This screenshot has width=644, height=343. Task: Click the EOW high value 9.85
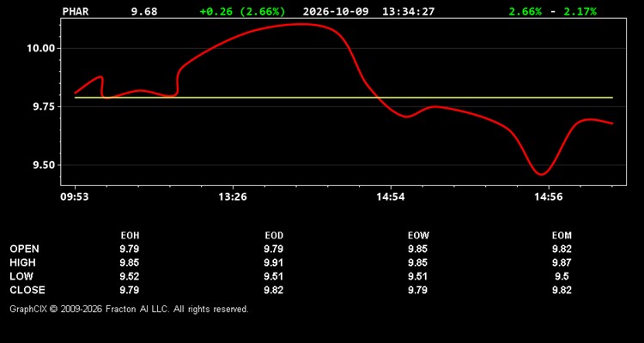click(418, 262)
